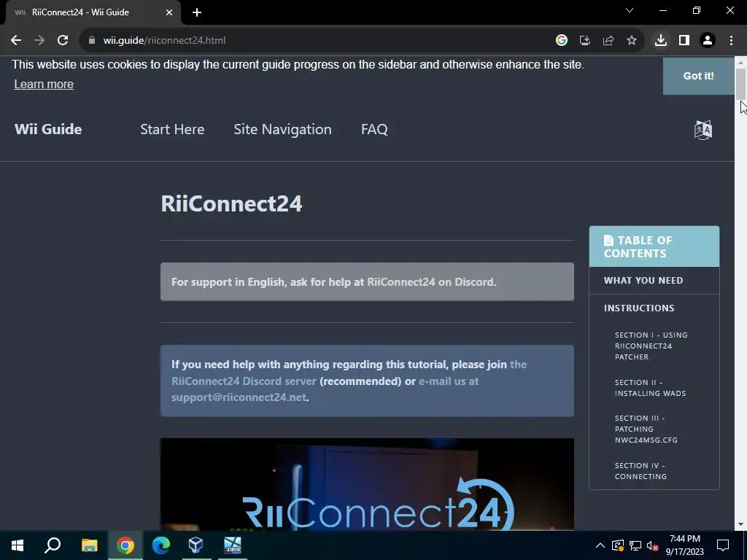The width and height of the screenshot is (747, 560).
Task: Click the scrollbar up arrow
Action: click(x=741, y=62)
